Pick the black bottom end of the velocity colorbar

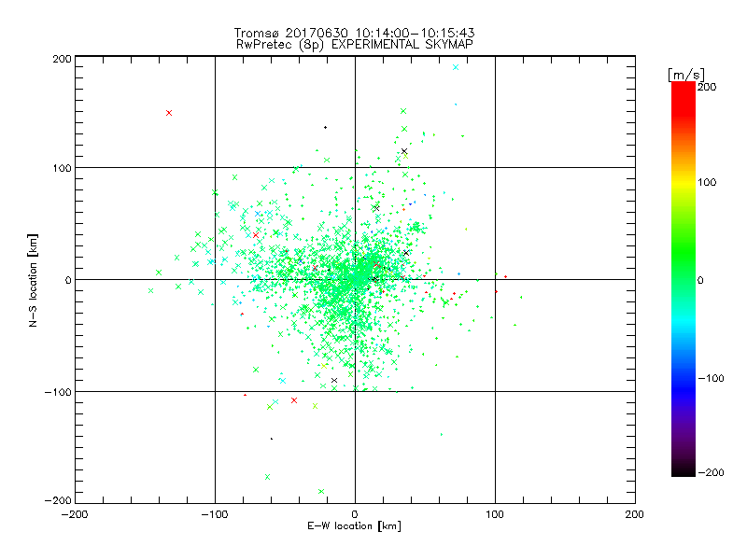tap(684, 470)
